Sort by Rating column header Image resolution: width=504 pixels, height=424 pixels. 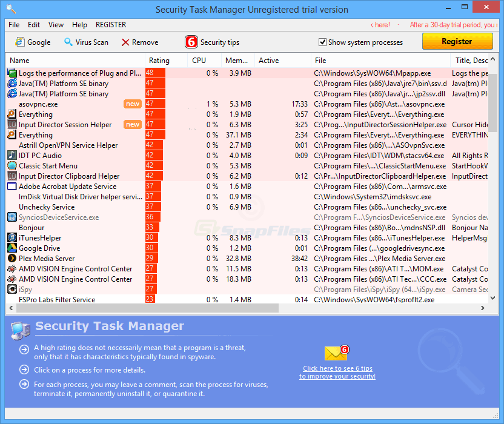click(166, 61)
